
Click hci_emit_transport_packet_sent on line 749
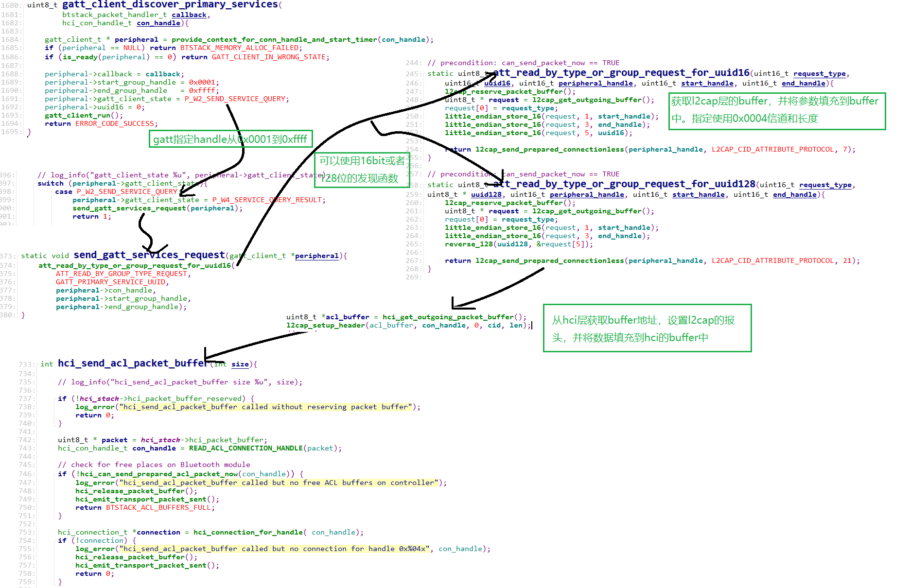[141, 500]
